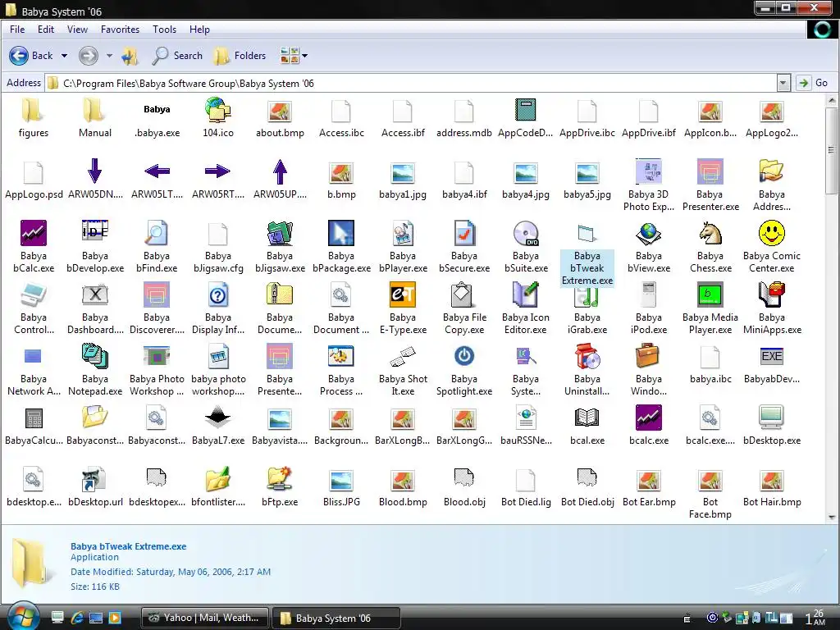Select the Bliss.JPG image file

[341, 479]
